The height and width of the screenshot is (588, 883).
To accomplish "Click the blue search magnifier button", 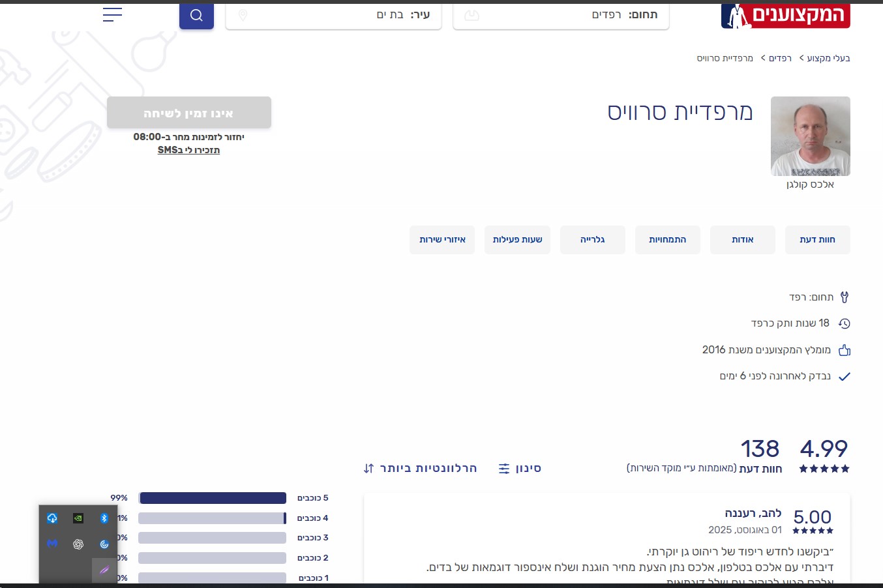I will [196, 16].
